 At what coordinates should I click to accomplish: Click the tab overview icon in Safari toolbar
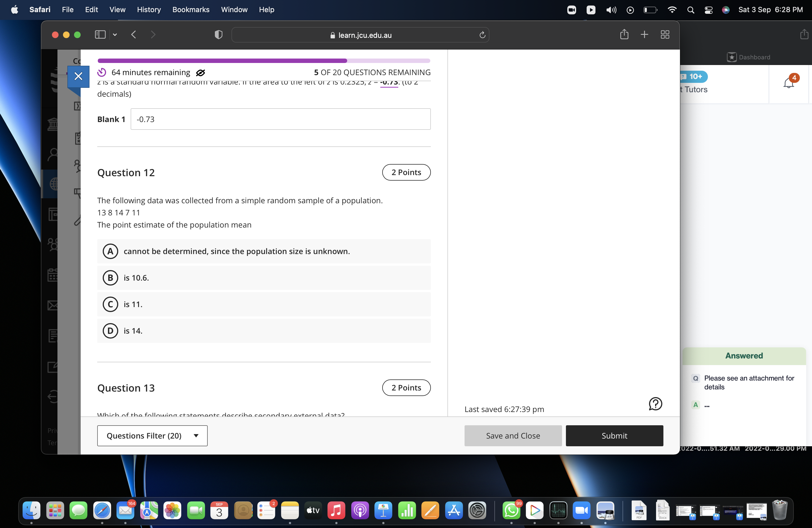(x=665, y=34)
